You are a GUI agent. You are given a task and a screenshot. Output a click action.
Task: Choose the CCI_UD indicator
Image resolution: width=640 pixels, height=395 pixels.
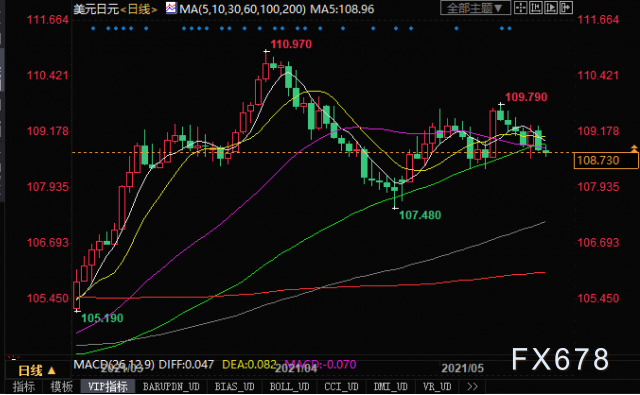[341, 386]
